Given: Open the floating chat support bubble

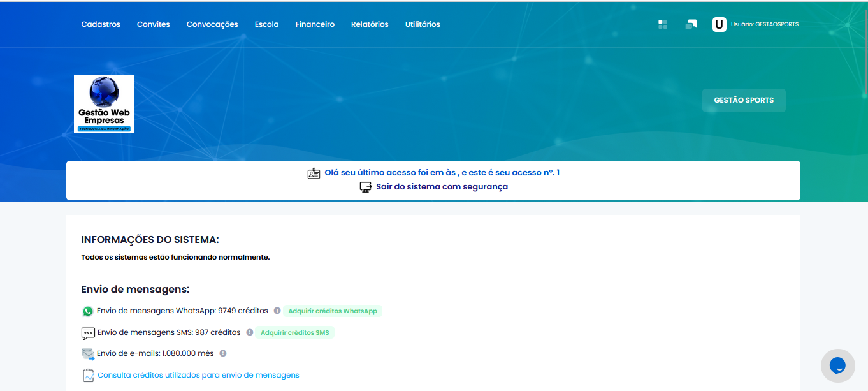Looking at the screenshot, I should coord(837,365).
